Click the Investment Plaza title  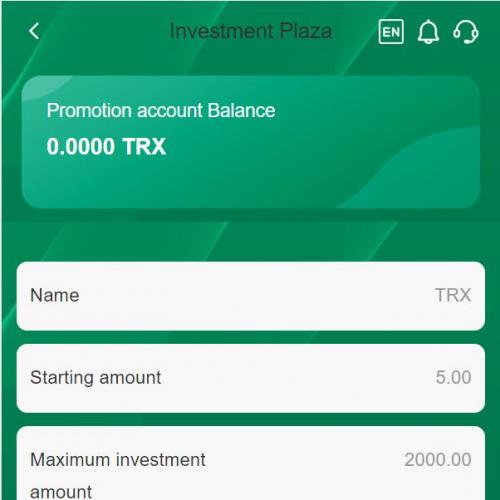[x=251, y=31]
